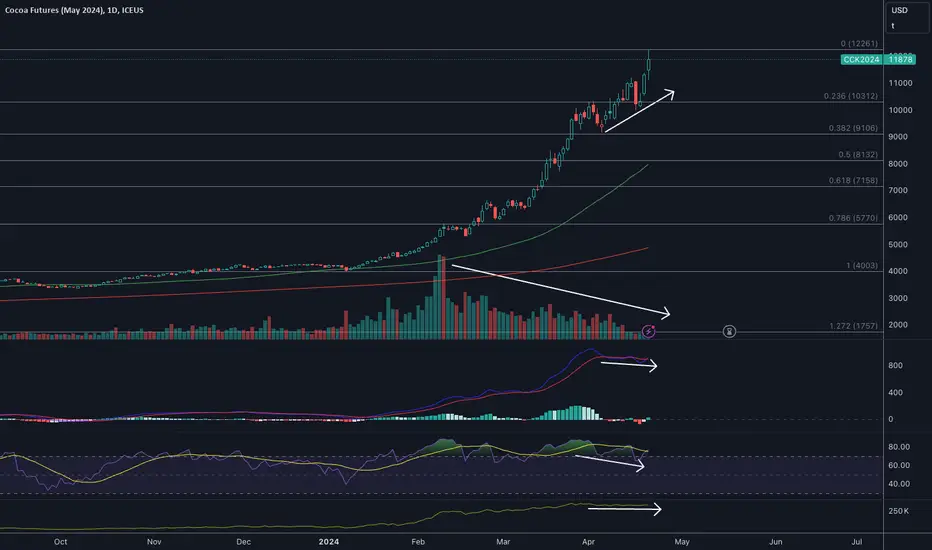Click the 7000 price axis value
This screenshot has height=550, width=932.
[898, 190]
